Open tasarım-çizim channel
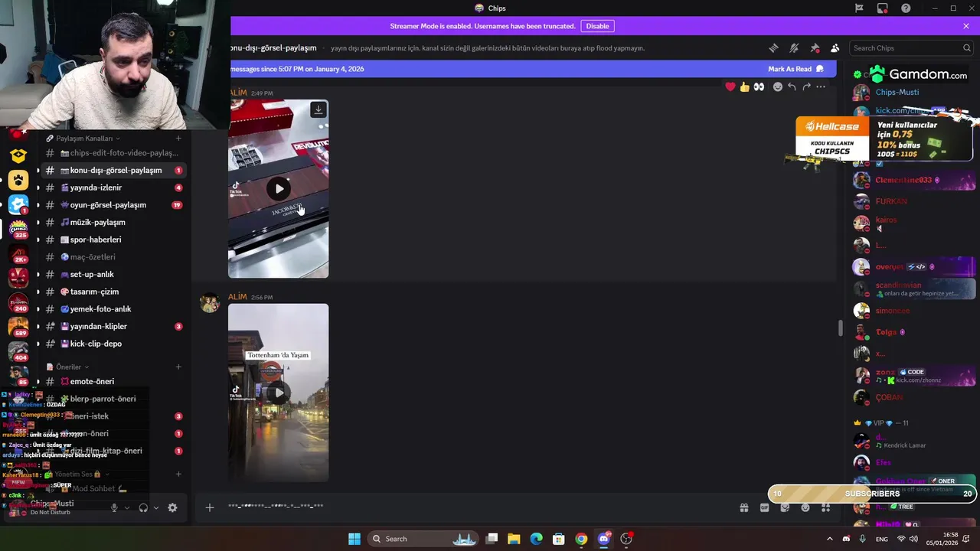The image size is (980, 551). click(112, 292)
